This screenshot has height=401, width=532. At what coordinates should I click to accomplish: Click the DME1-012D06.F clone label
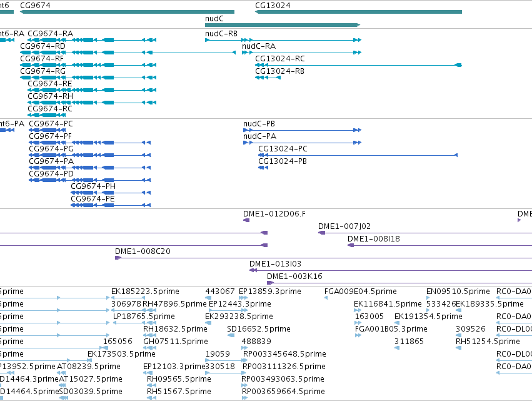pyautogui.click(x=274, y=214)
